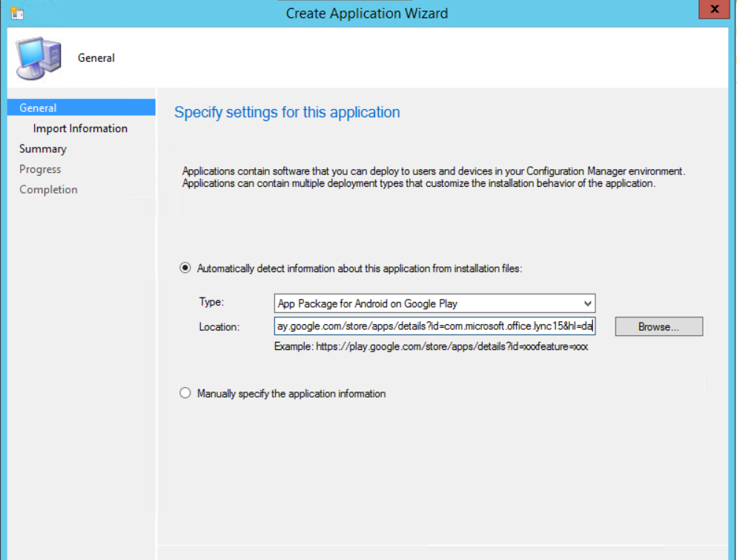Click the Location: label
The image size is (737, 560).
[x=219, y=326]
